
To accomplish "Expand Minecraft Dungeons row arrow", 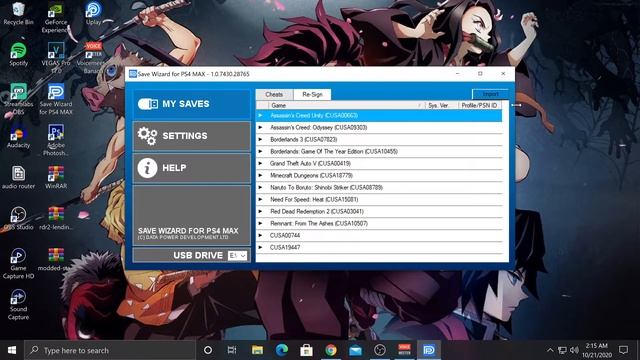I will click(x=260, y=176).
